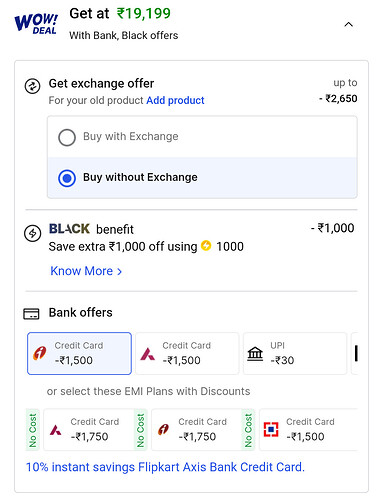The image size is (382, 500).
Task: Click the 'Get exchange offer' heading
Action: [101, 83]
